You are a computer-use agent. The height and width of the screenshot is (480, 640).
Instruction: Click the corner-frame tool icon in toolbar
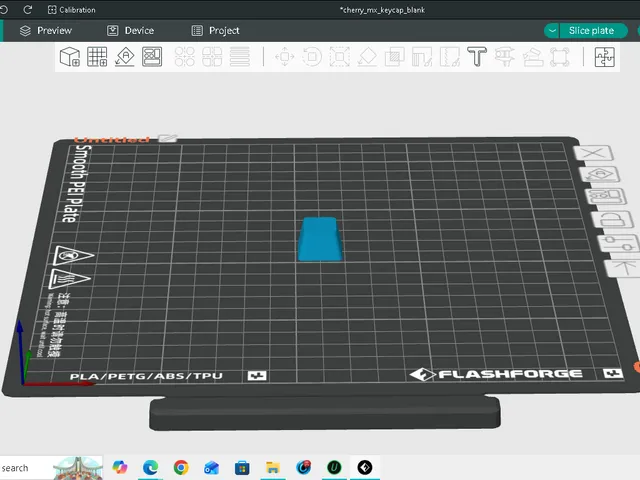[x=560, y=57]
